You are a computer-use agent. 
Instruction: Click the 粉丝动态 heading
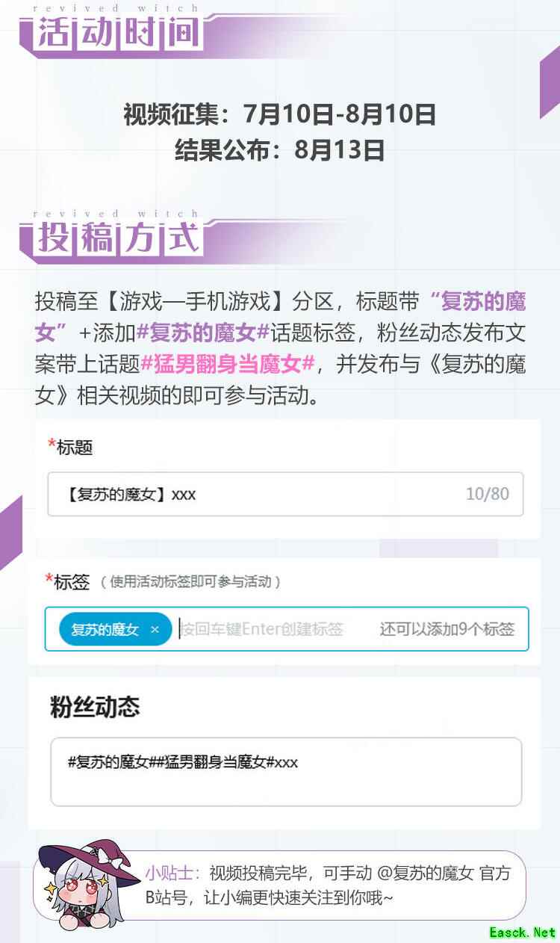95,707
